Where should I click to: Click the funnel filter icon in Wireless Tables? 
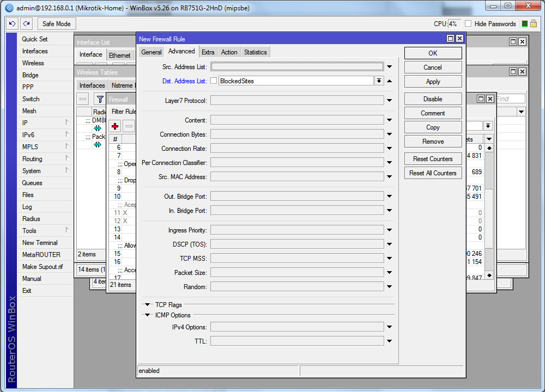(100, 99)
